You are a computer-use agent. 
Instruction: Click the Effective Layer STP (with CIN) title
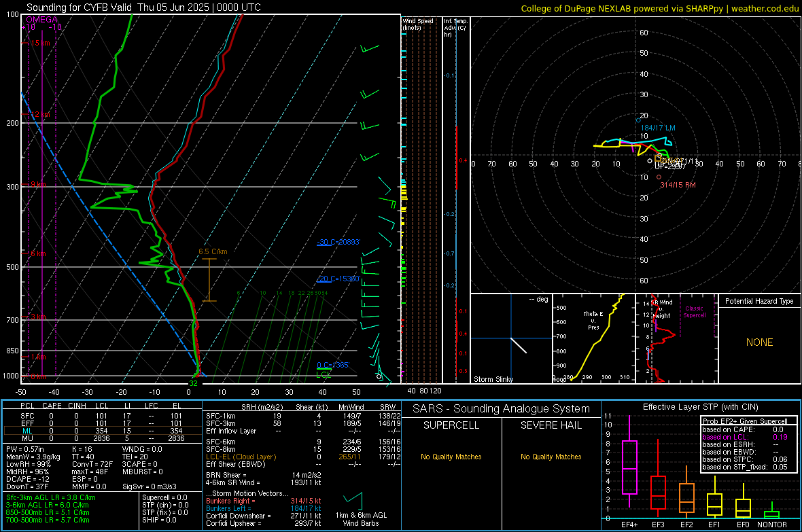(x=700, y=407)
